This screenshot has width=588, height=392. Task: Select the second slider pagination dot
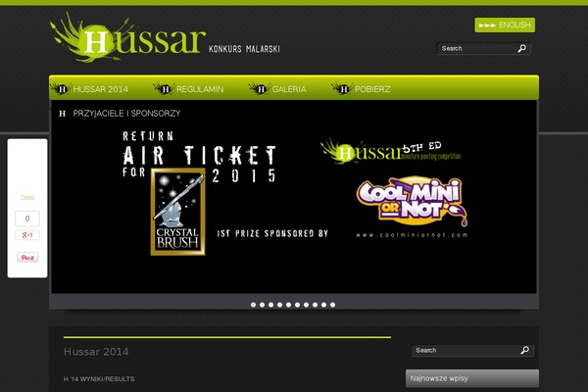click(262, 305)
